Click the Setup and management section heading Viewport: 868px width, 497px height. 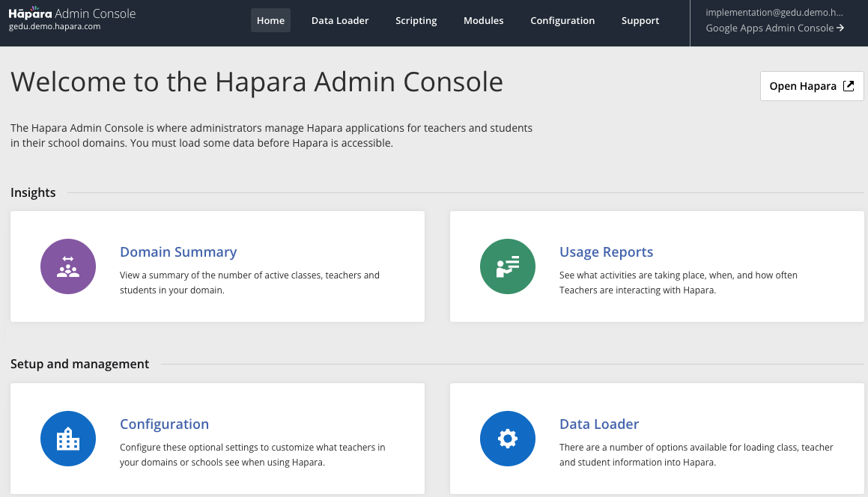pos(79,365)
